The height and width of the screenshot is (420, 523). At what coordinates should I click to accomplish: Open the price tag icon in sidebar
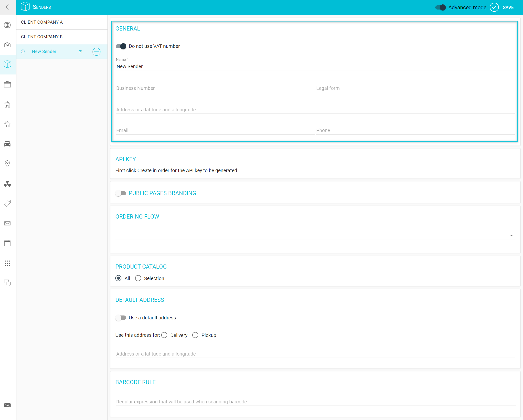[8, 203]
